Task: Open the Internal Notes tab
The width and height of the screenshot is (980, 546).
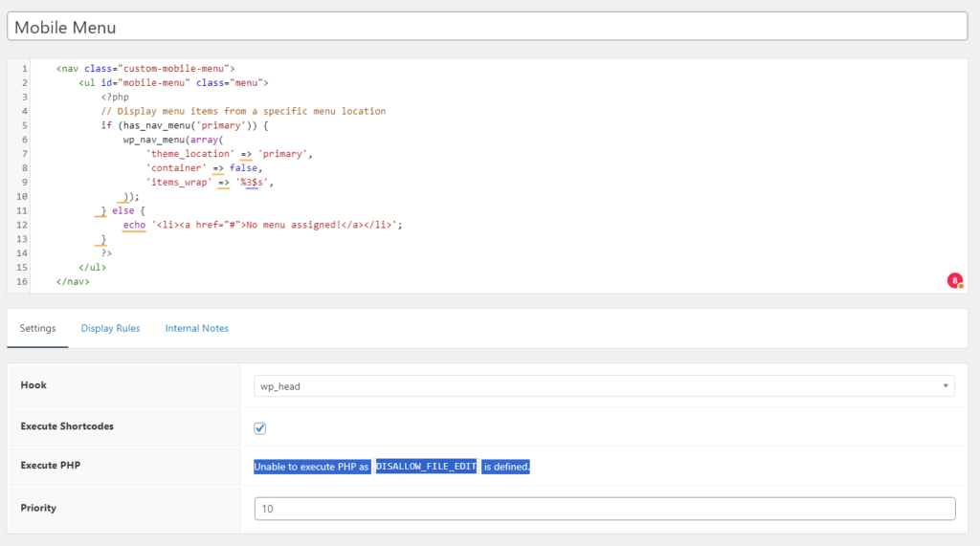Action: (196, 328)
